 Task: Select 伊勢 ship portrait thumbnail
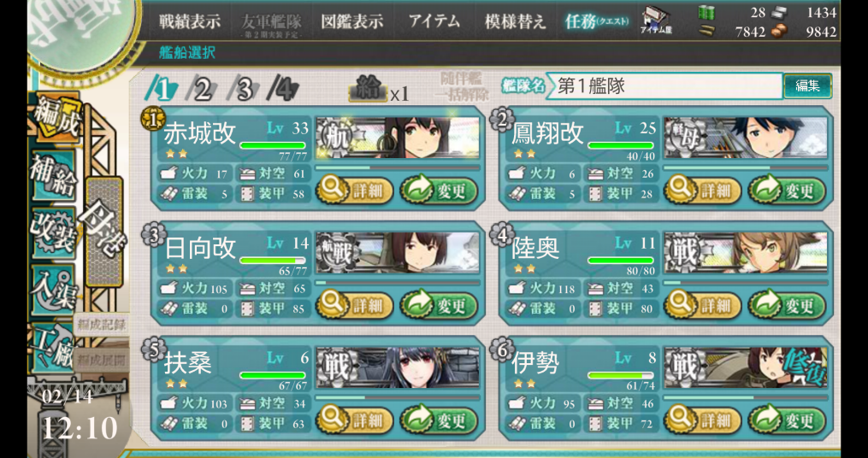[745, 367]
